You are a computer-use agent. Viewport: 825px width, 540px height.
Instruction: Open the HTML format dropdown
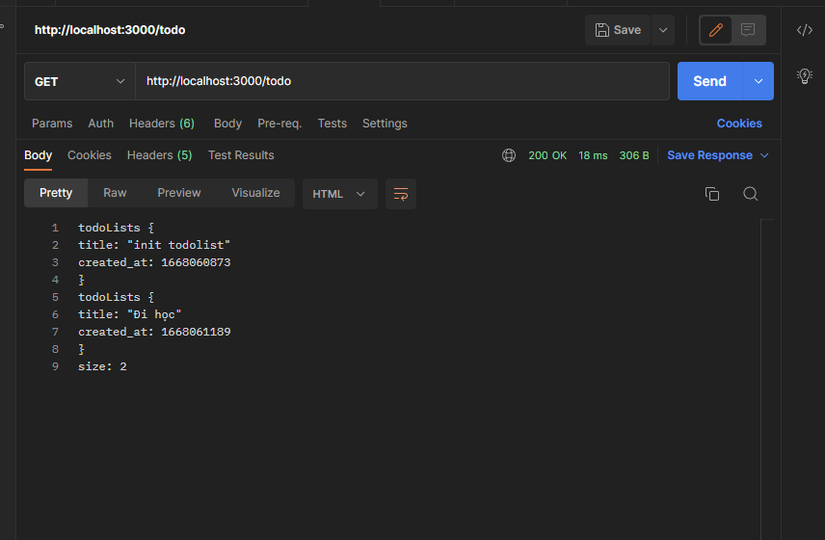click(340, 194)
